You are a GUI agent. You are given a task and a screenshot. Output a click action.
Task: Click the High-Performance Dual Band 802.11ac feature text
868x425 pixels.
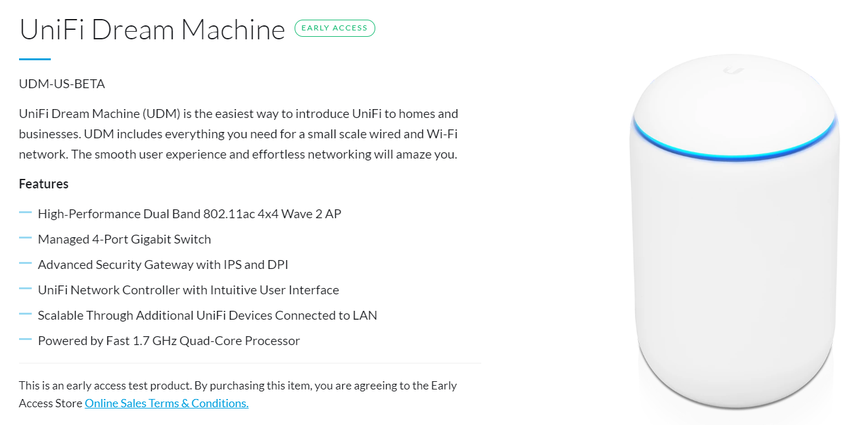click(x=190, y=214)
